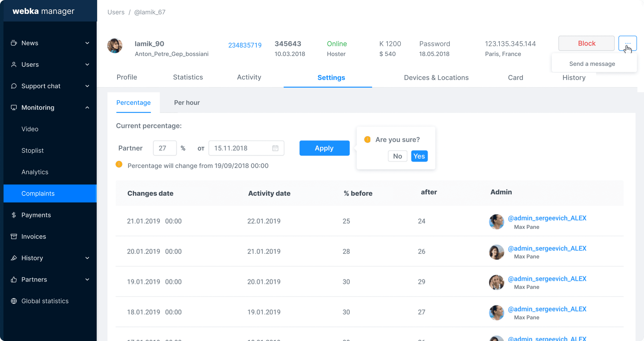Collapse the Monitoring section chevron
The width and height of the screenshot is (644, 341).
pyautogui.click(x=87, y=107)
